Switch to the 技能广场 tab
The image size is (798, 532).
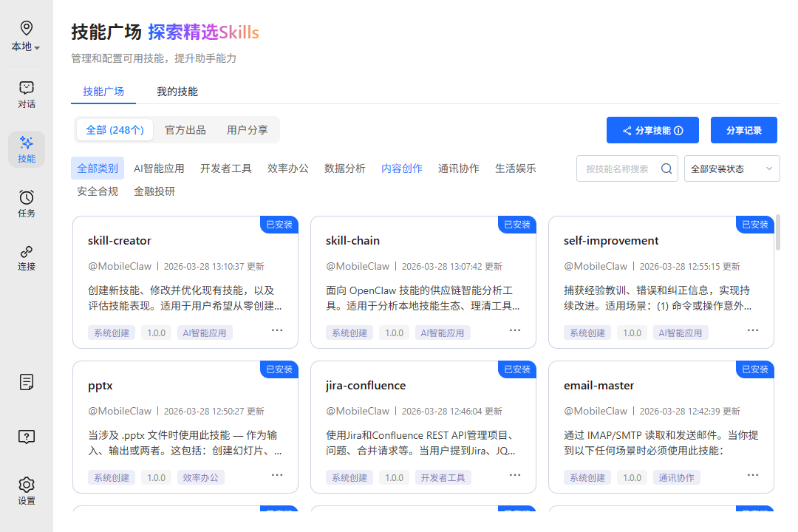[x=103, y=92]
